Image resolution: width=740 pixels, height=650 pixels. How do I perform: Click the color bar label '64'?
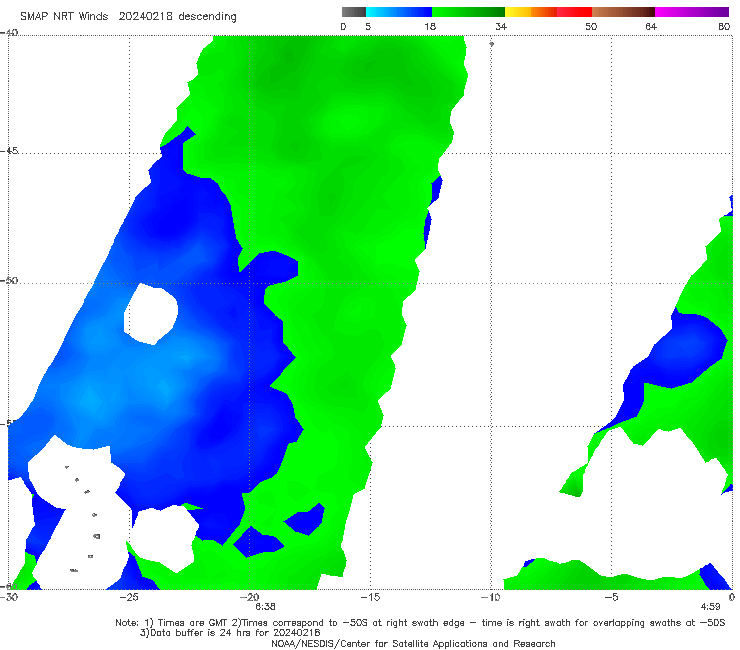click(x=651, y=27)
